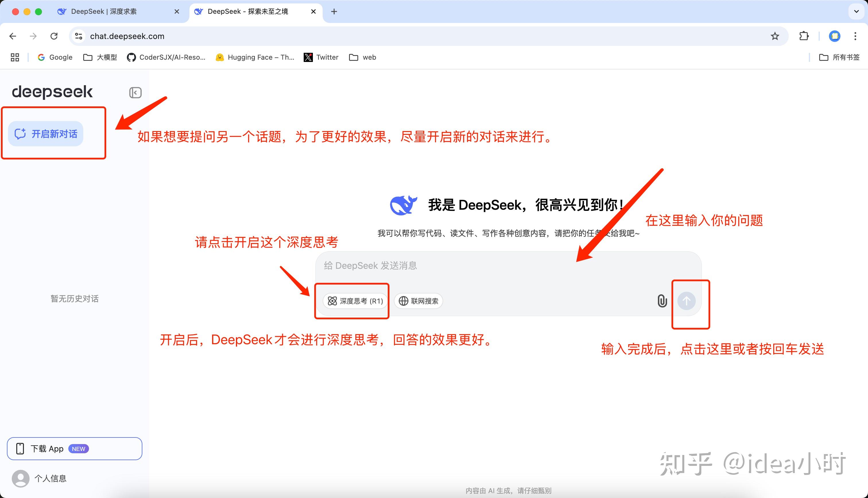868x498 pixels.
Task: Expand the tab search chevron dropdown
Action: (x=856, y=12)
